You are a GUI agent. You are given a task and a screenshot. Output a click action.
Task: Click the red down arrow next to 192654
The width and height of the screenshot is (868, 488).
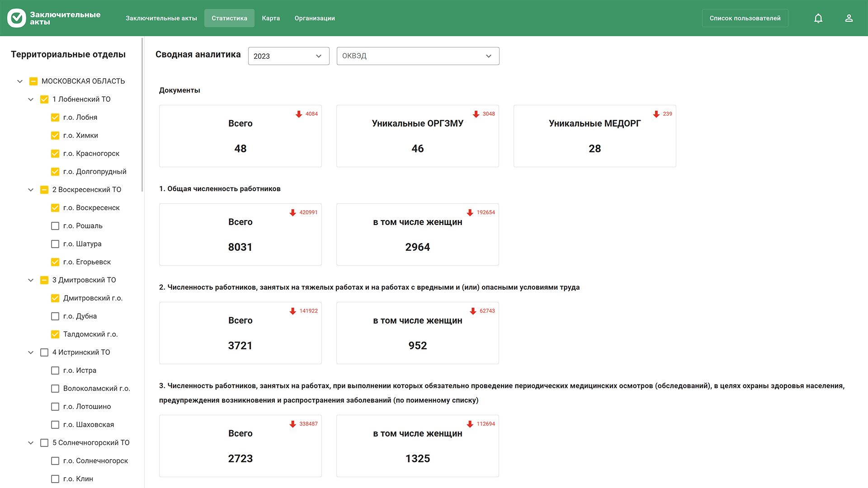(470, 212)
